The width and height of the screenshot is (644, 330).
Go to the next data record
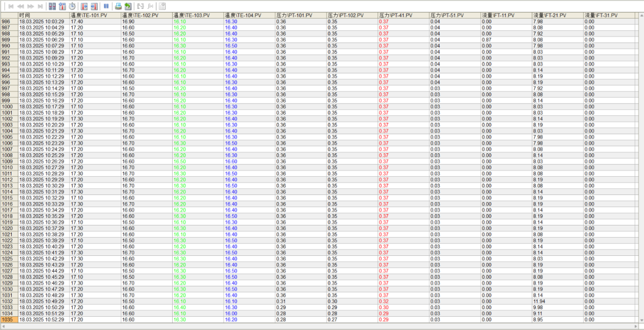(x=30, y=7)
